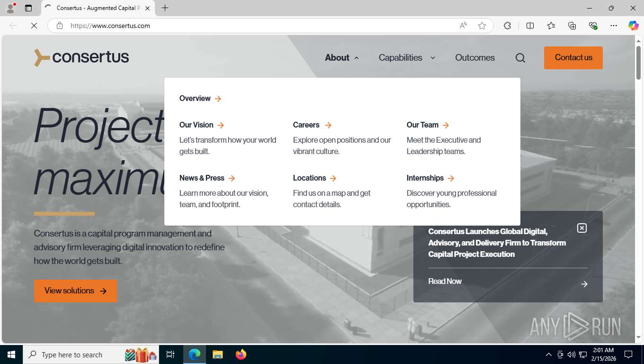Viewport: 644px width, 364px height.
Task: Open File Explorer from taskbar
Action: 217,355
